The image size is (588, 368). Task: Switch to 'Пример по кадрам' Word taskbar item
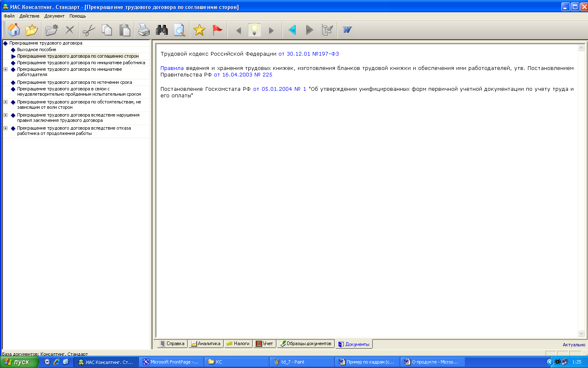click(367, 362)
